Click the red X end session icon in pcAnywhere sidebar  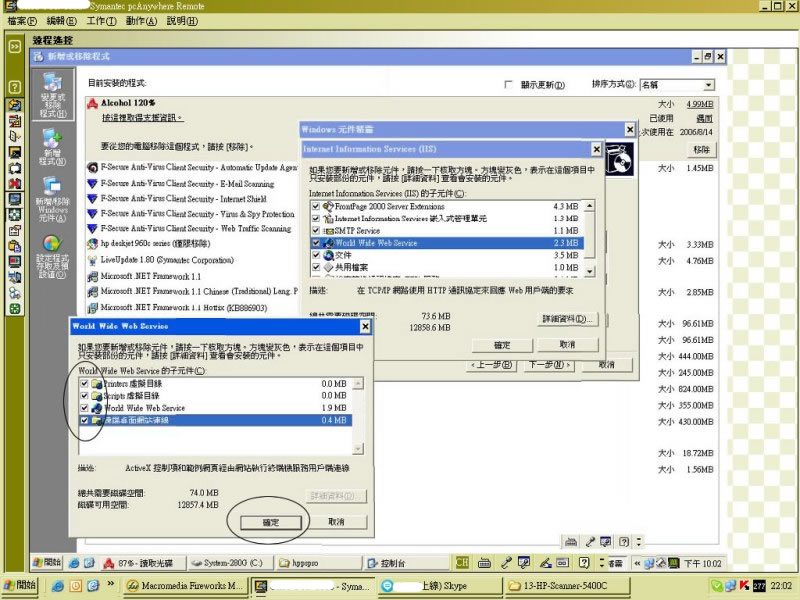tap(15, 183)
